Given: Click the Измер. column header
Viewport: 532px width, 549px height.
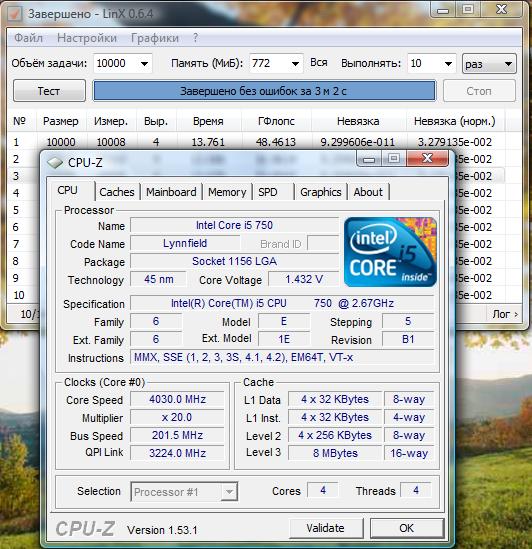Looking at the screenshot, I should [x=111, y=121].
